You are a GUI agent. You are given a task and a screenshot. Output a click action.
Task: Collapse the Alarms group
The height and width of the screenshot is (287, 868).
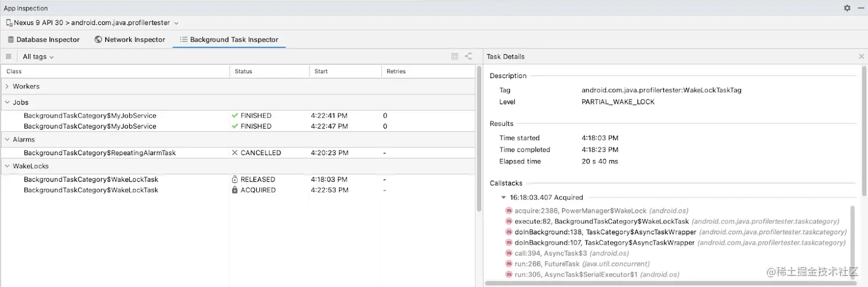[7, 139]
